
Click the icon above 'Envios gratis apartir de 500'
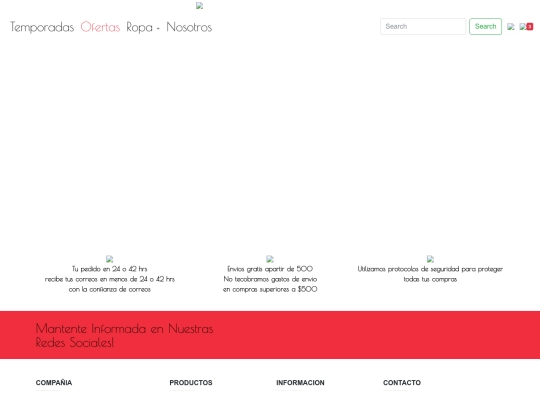pyautogui.click(x=270, y=259)
